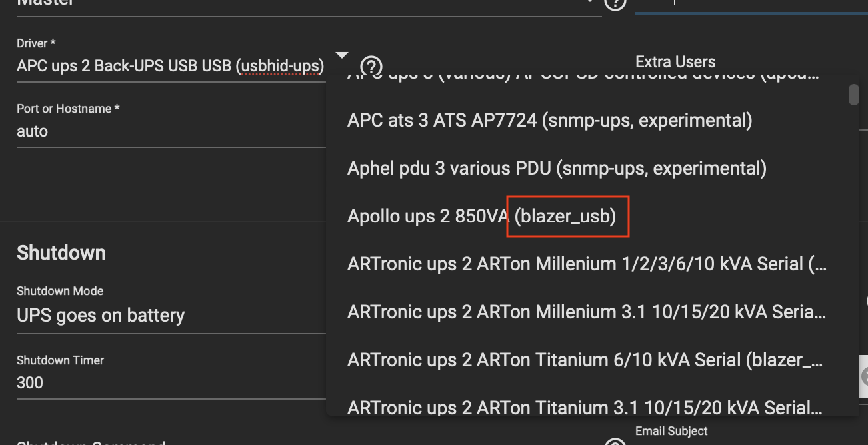Select APC ats 3 ATS AP7724 driver
The width and height of the screenshot is (868, 445).
coord(549,121)
